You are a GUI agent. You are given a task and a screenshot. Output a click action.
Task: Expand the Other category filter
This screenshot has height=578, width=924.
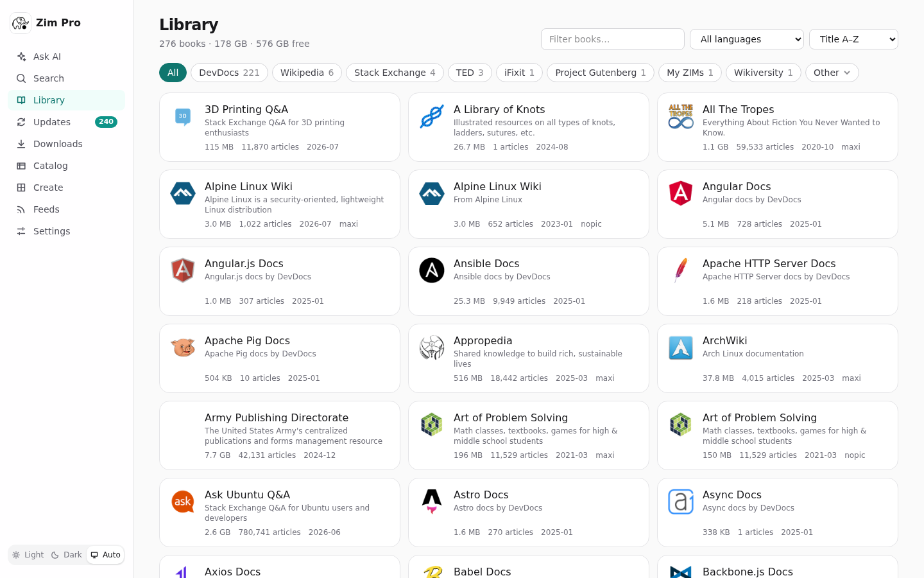(x=832, y=73)
